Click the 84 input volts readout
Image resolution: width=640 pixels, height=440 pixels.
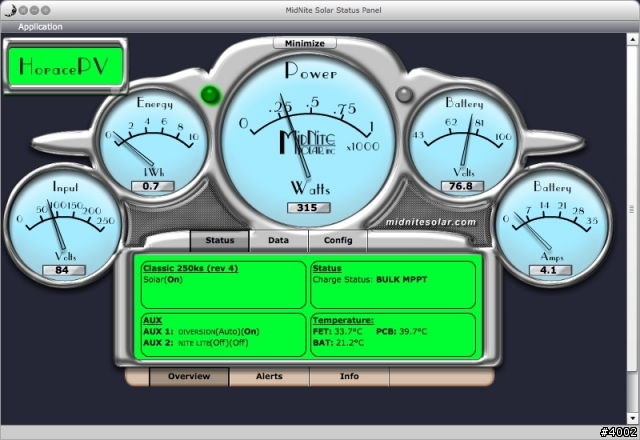point(64,270)
